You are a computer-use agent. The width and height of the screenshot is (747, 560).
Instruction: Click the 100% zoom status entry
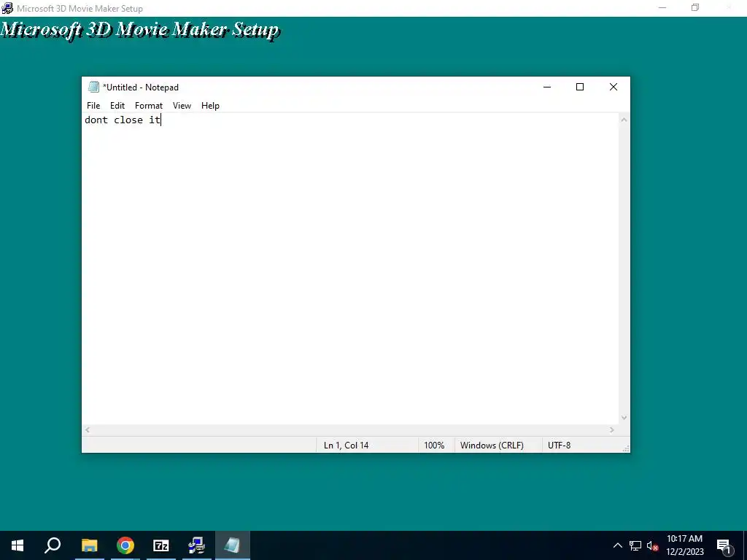[434, 446]
